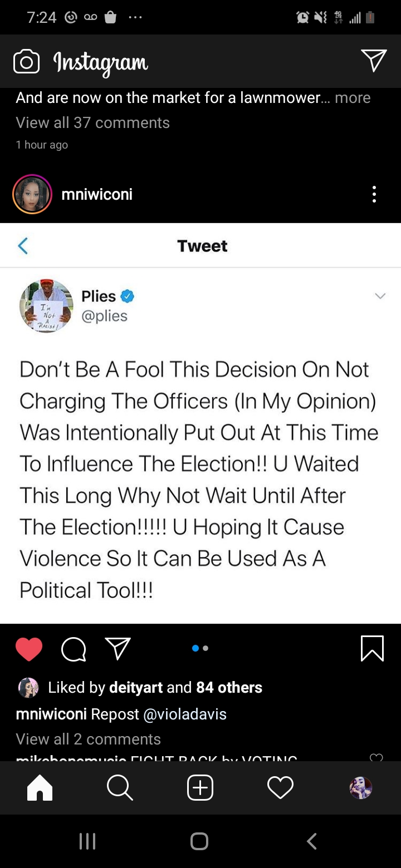Expand the tweet dropdown chevron
Screen dimensions: 401x868
380,296
